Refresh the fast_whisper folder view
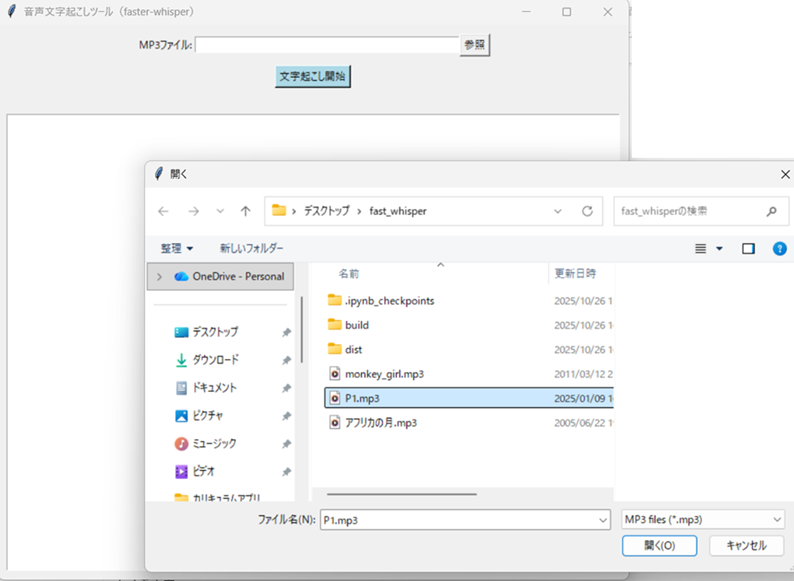Screen dimensions: 794x581 pos(587,212)
